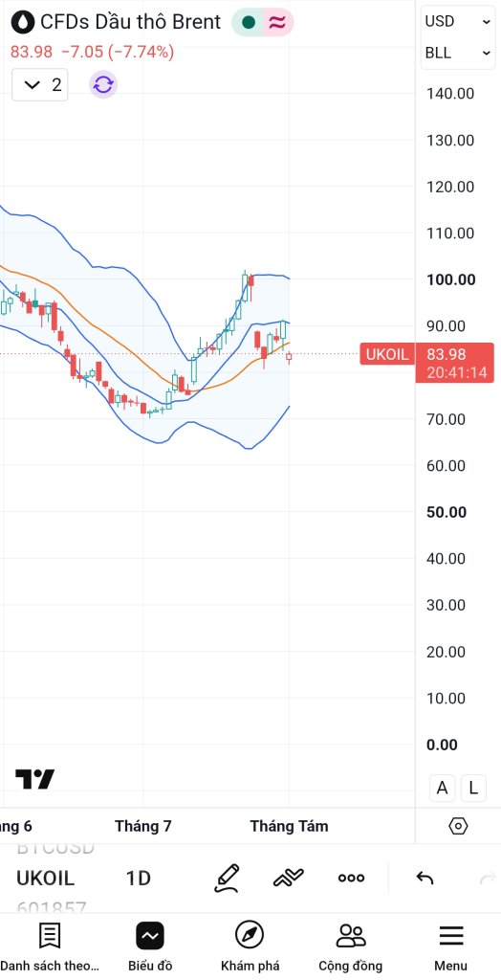
Task: Expand the USD currency dropdown
Action: [x=457, y=21]
